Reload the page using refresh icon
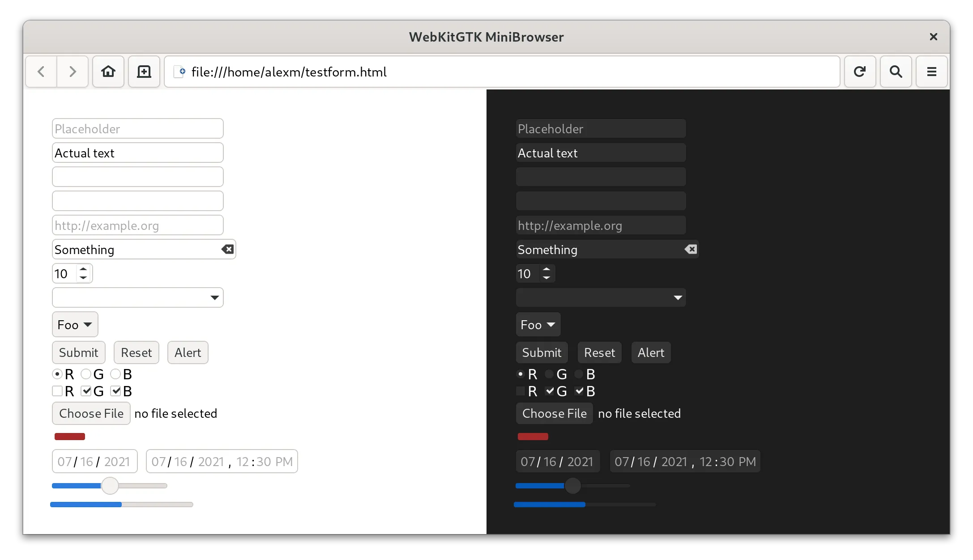This screenshot has width=973, height=560. point(860,72)
